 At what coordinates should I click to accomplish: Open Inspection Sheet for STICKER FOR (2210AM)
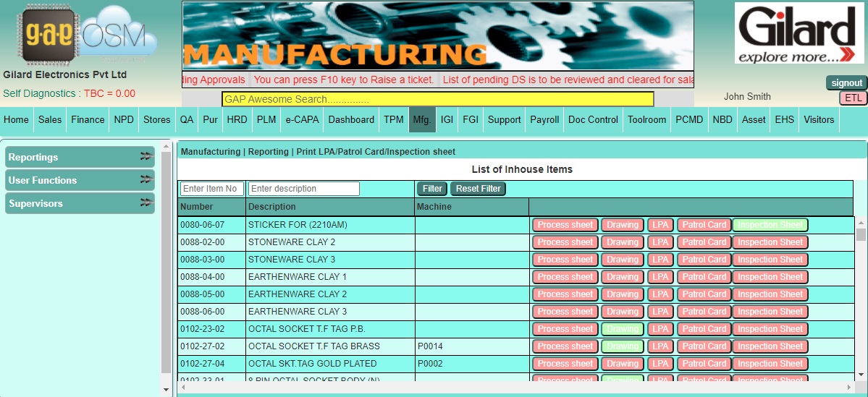click(x=770, y=225)
